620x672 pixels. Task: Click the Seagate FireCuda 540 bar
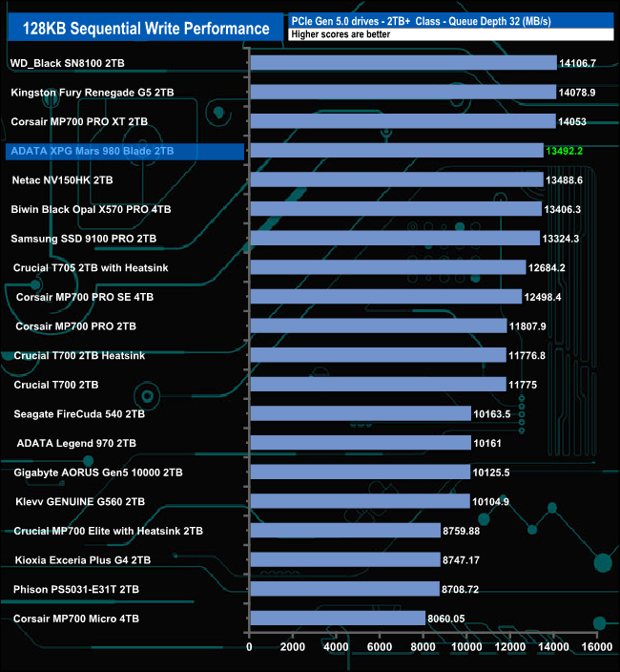point(361,413)
